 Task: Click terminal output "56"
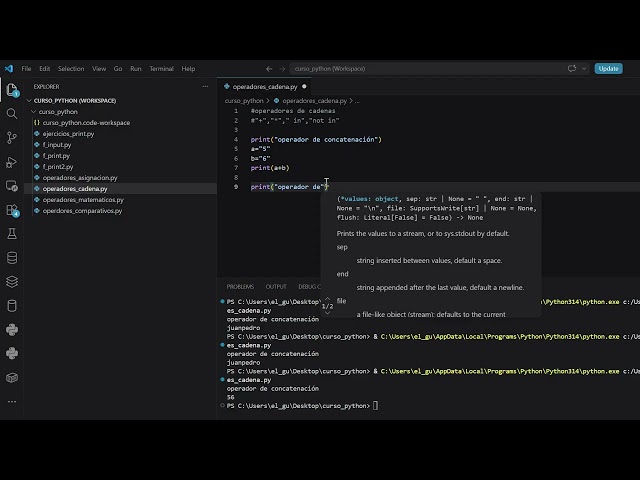pos(231,397)
